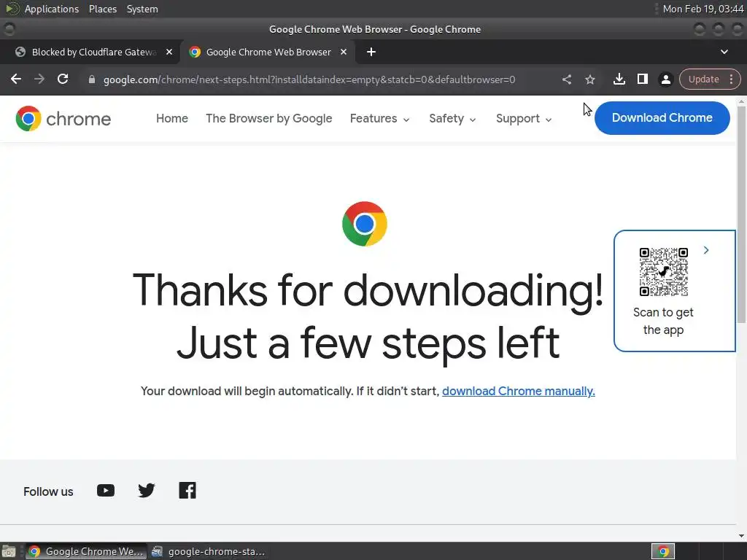Open a new browser tab

(x=371, y=52)
